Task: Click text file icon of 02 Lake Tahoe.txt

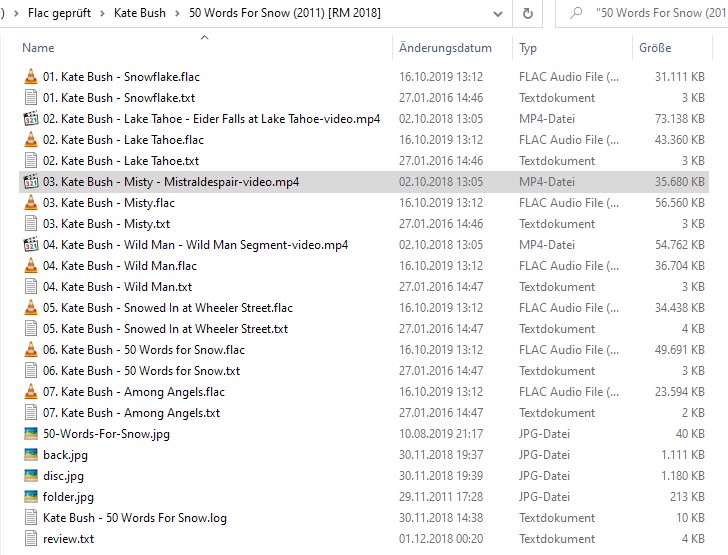Action: coord(31,161)
